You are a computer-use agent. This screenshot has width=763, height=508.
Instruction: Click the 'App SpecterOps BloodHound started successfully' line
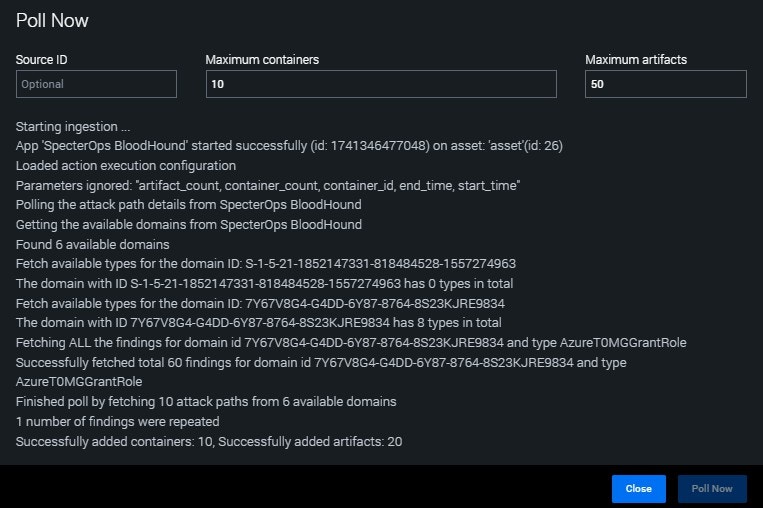pyautogui.click(x=289, y=146)
